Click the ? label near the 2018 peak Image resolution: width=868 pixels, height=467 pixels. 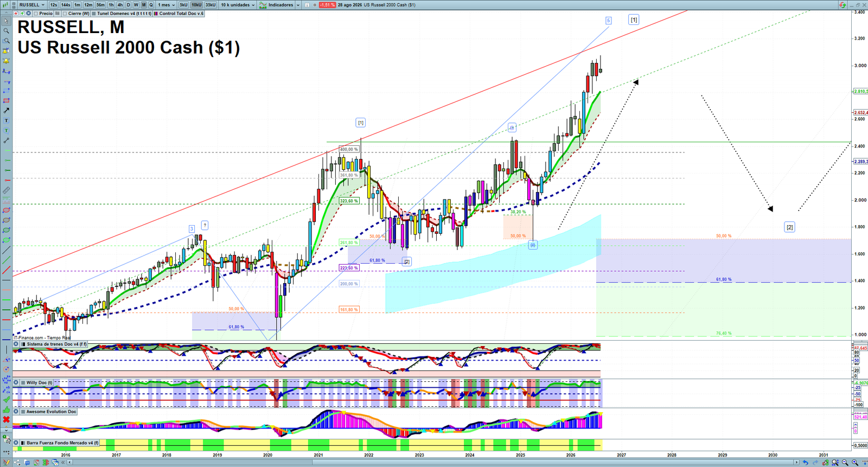click(x=205, y=225)
